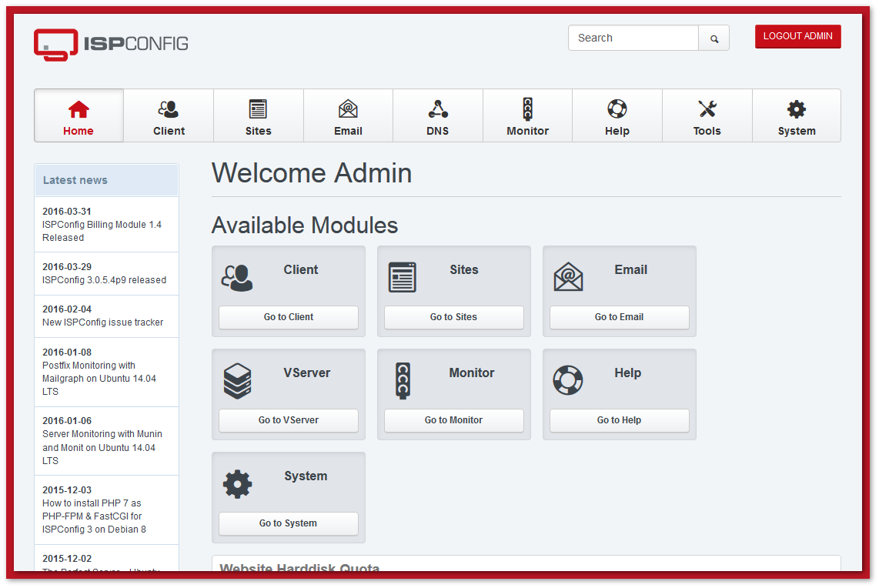Click the Go to VServer button
Image resolution: width=879 pixels, height=588 pixels.
coord(289,420)
